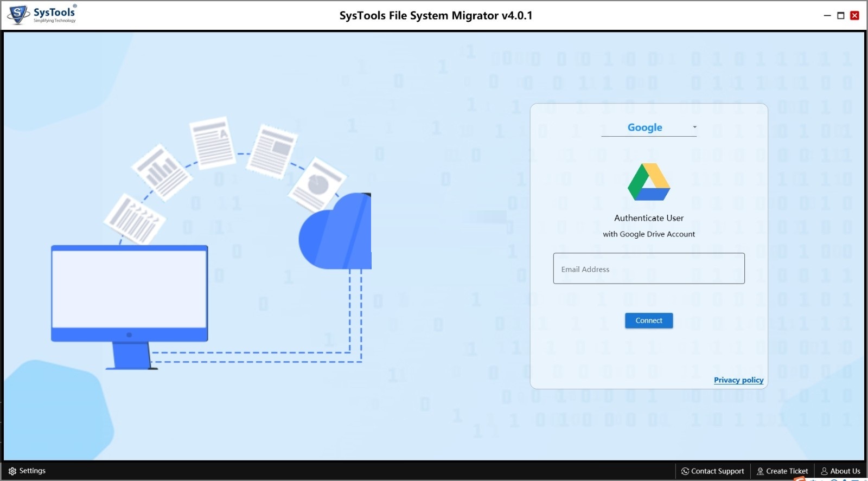
Task: Open the Privacy policy link
Action: click(738, 380)
